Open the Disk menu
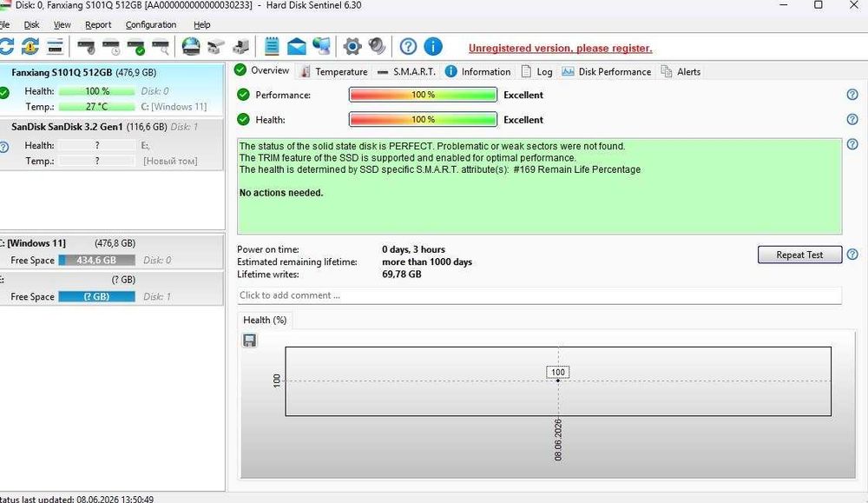The width and height of the screenshot is (868, 503). tap(31, 25)
